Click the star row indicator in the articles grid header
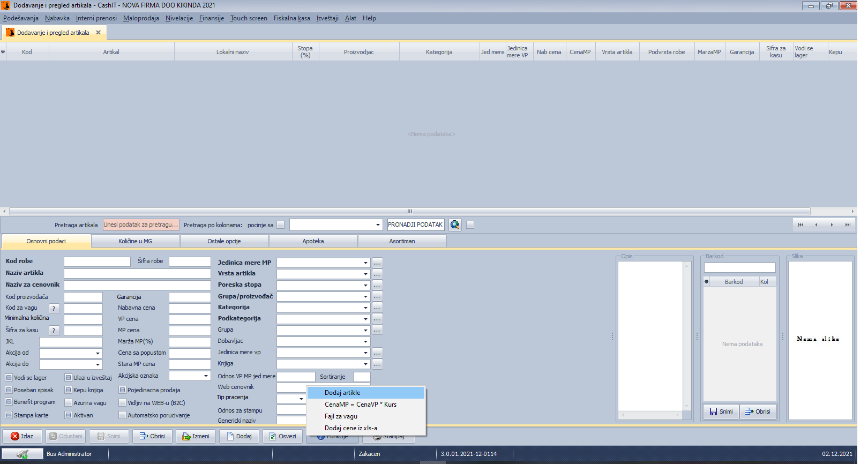This screenshot has height=464, width=868. click(x=3, y=52)
